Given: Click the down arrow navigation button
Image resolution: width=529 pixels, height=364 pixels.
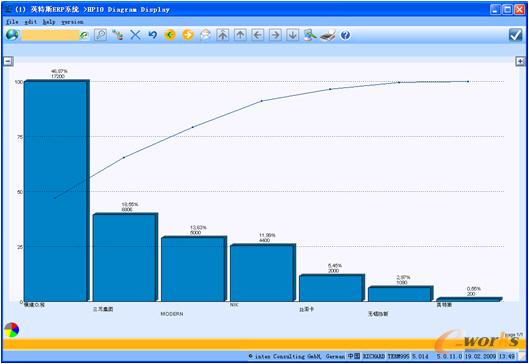Looking at the screenshot, I should (x=293, y=35).
